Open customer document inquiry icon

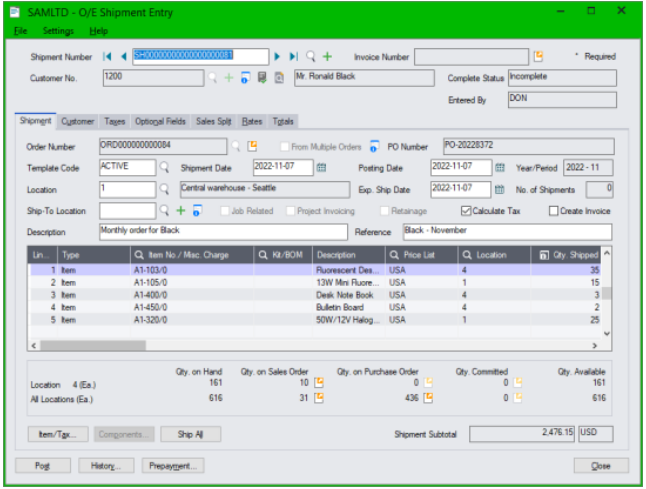click(x=279, y=77)
